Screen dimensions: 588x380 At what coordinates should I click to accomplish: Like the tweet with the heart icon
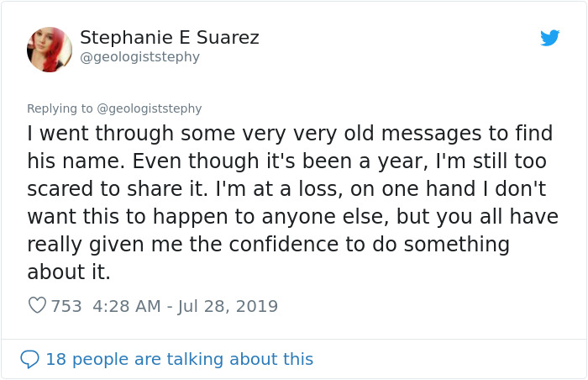(37, 306)
